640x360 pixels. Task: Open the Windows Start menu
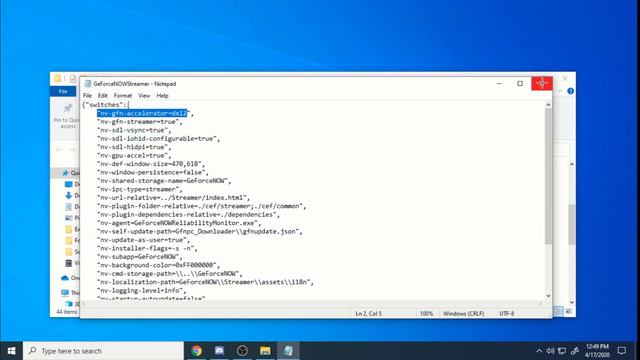pyautogui.click(x=11, y=351)
